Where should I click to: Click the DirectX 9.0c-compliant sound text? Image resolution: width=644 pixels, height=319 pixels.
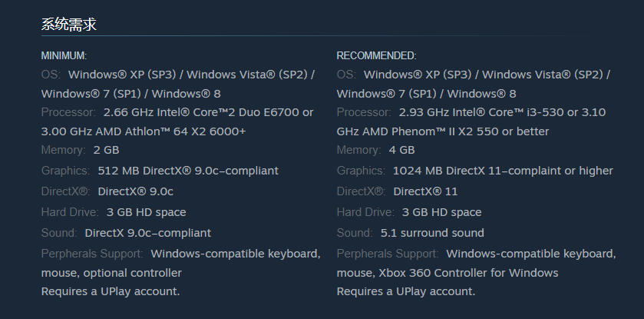tap(148, 233)
